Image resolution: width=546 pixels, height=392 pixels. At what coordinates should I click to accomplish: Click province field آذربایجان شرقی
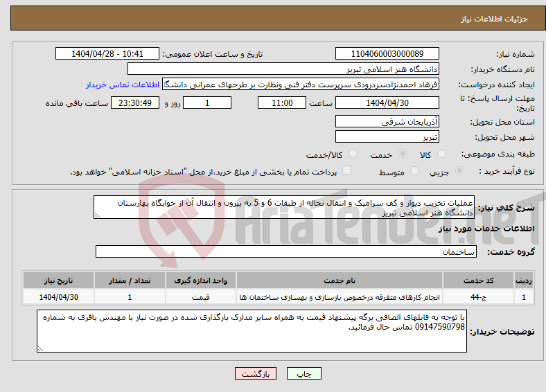[x=387, y=121]
